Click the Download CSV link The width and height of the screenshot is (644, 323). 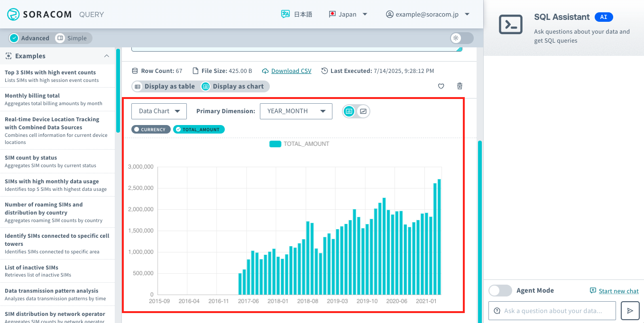[x=291, y=71]
